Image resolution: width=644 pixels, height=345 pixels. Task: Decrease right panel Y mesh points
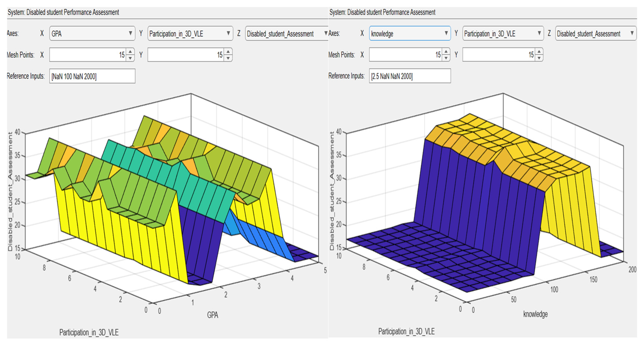(539, 58)
